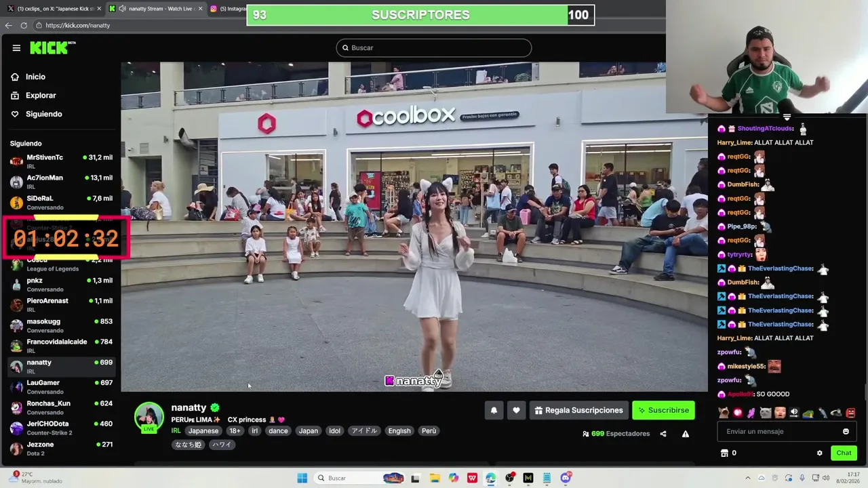
Task: Click the Buscar search field
Action: [433, 47]
